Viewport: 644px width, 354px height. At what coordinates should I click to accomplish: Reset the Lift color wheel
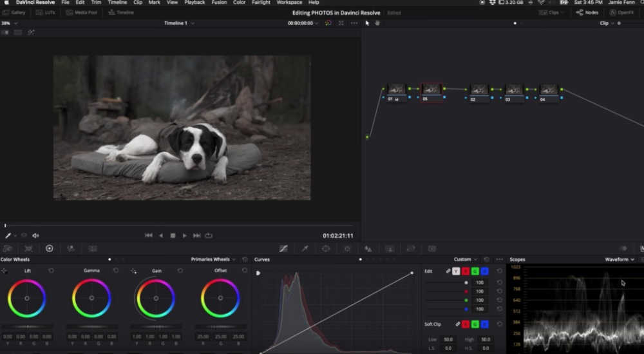click(x=51, y=271)
